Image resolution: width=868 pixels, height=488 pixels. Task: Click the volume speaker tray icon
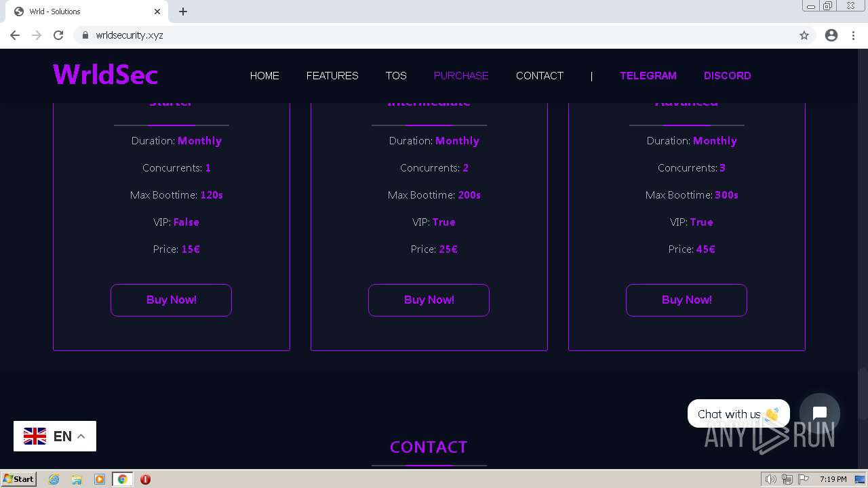click(771, 479)
